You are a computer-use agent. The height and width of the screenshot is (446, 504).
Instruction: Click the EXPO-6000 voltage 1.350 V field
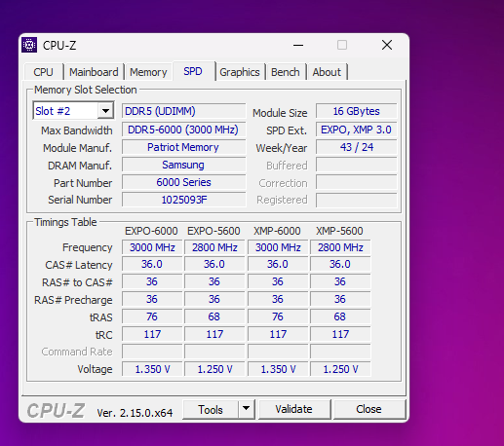(152, 369)
